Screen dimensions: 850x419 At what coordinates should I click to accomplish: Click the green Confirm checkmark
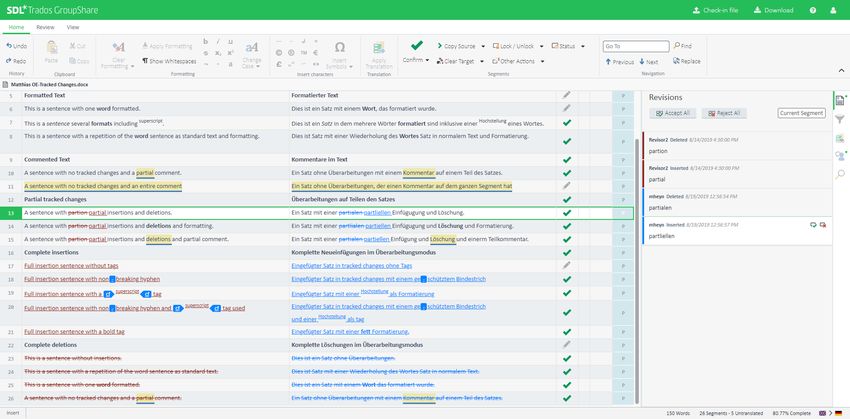pos(416,46)
